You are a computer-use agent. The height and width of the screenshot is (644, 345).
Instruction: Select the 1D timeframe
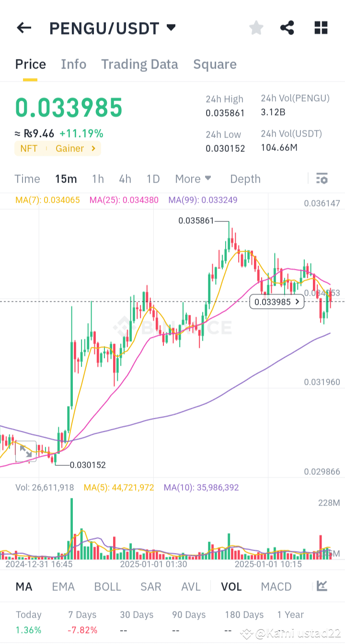[153, 178]
